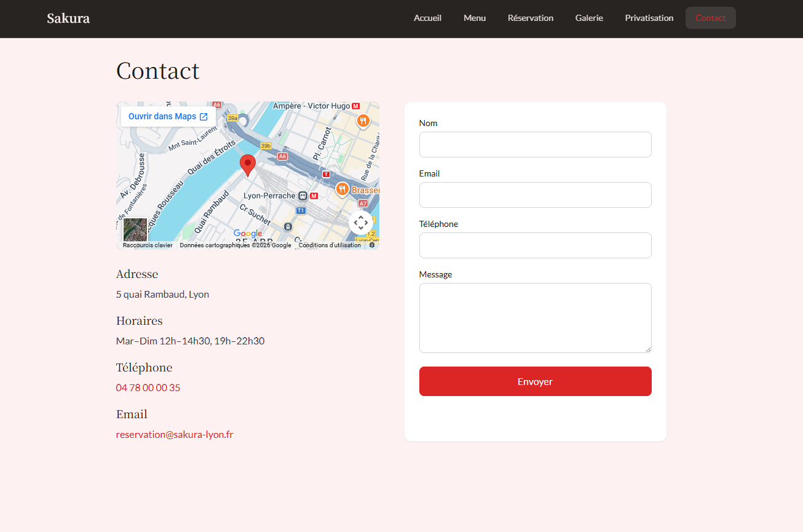Open the Galerie page
Viewport: 803px width, 532px height.
tap(589, 18)
